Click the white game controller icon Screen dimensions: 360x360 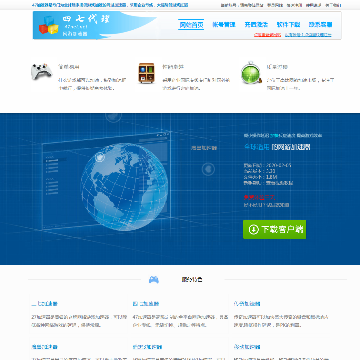tap(42, 71)
